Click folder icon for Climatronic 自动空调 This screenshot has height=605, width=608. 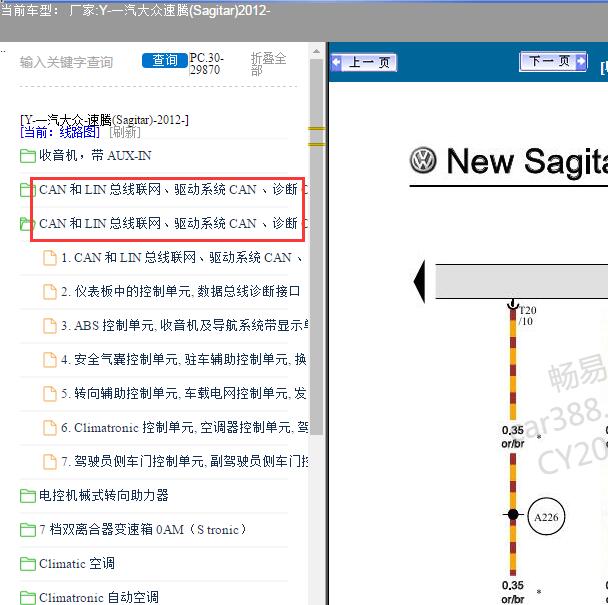tap(28, 598)
